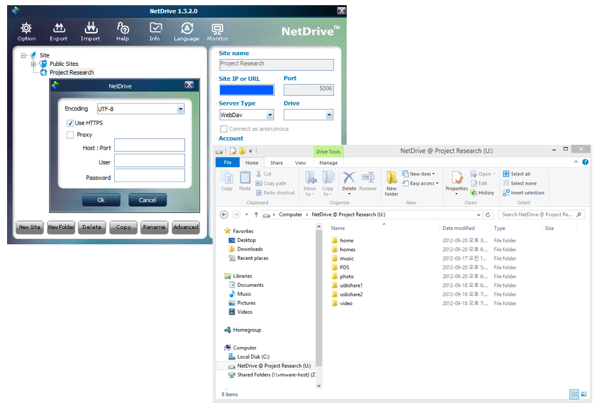
Task: Open NetDrive Help
Action: click(122, 31)
